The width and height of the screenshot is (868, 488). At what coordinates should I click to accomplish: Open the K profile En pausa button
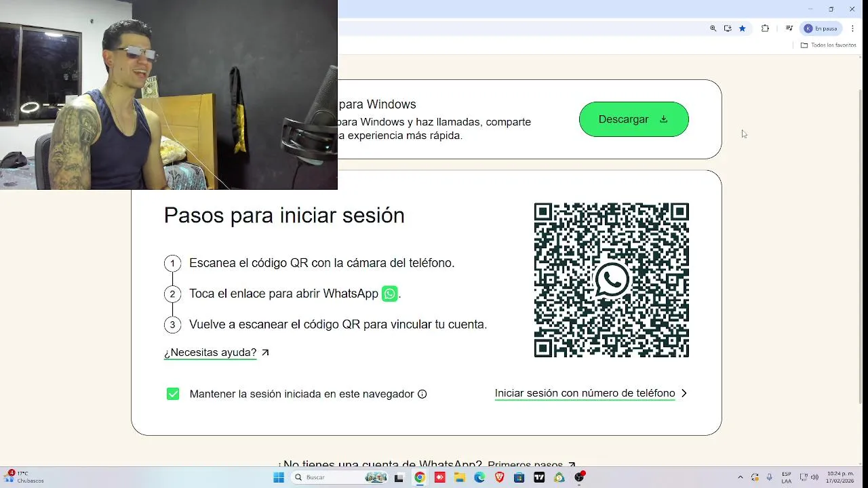(821, 28)
